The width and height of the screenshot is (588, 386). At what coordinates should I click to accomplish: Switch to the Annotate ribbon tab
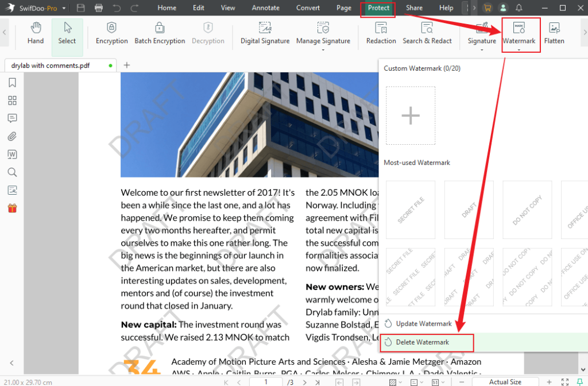click(x=265, y=7)
